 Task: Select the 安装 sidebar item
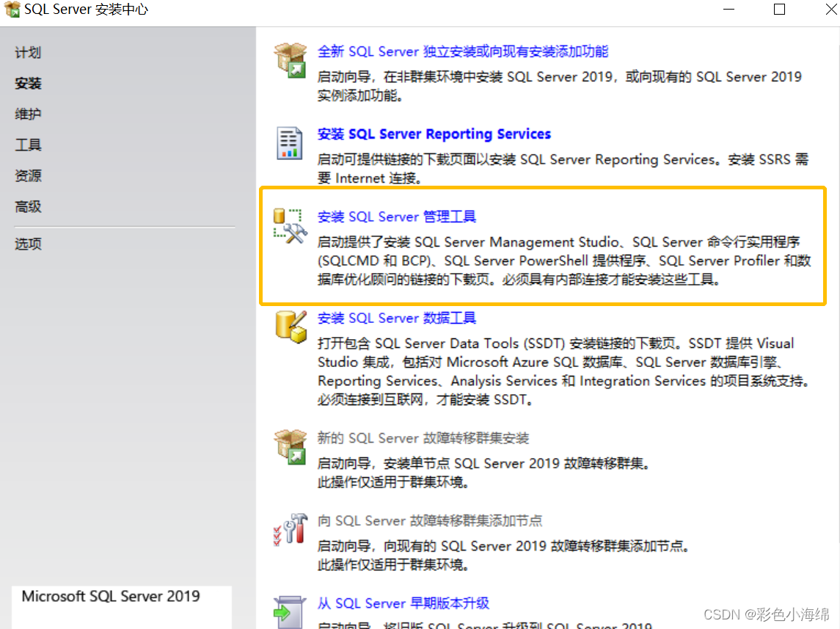pos(28,84)
